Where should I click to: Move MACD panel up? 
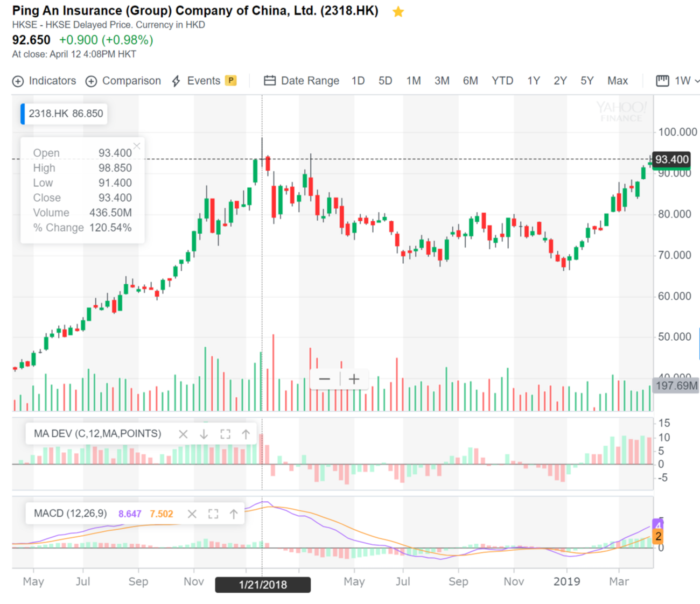tap(234, 514)
